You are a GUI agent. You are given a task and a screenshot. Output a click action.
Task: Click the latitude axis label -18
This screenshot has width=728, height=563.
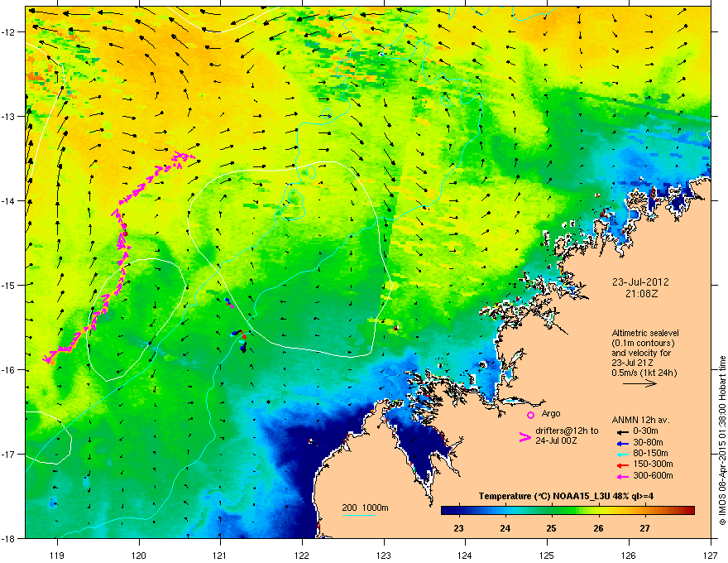click(x=9, y=538)
